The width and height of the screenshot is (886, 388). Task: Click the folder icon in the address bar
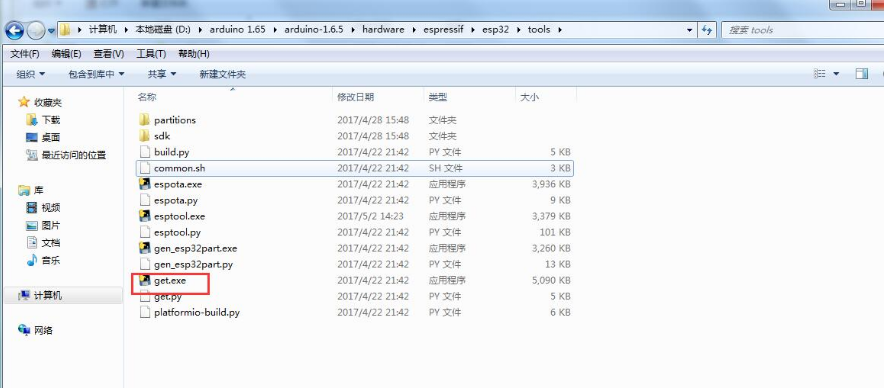66,29
